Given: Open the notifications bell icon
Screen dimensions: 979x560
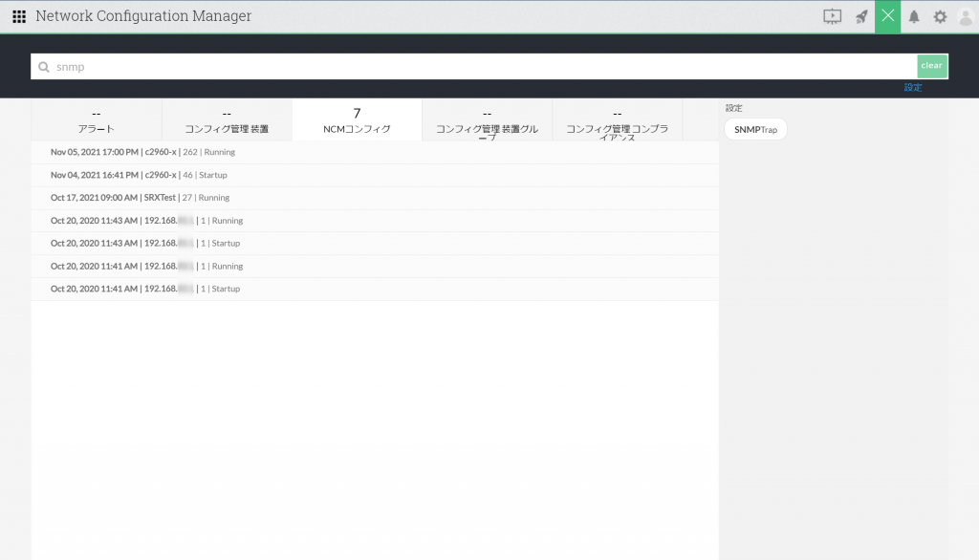Looking at the screenshot, I should tap(914, 17).
